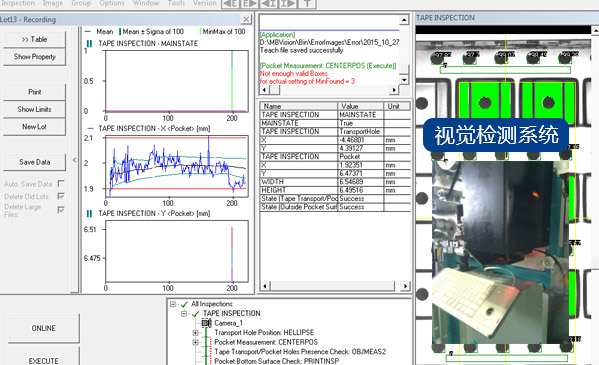Toggle Delete Large Files checkbox
This screenshot has height=365, width=599.
[x=61, y=209]
